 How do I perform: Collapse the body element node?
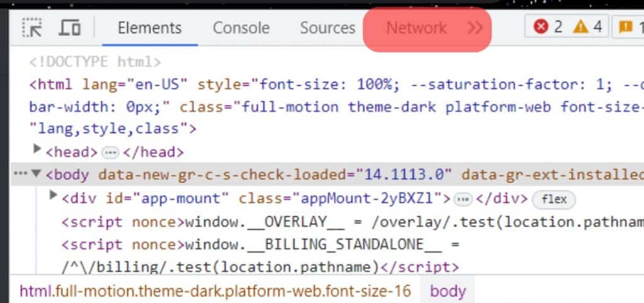click(36, 174)
